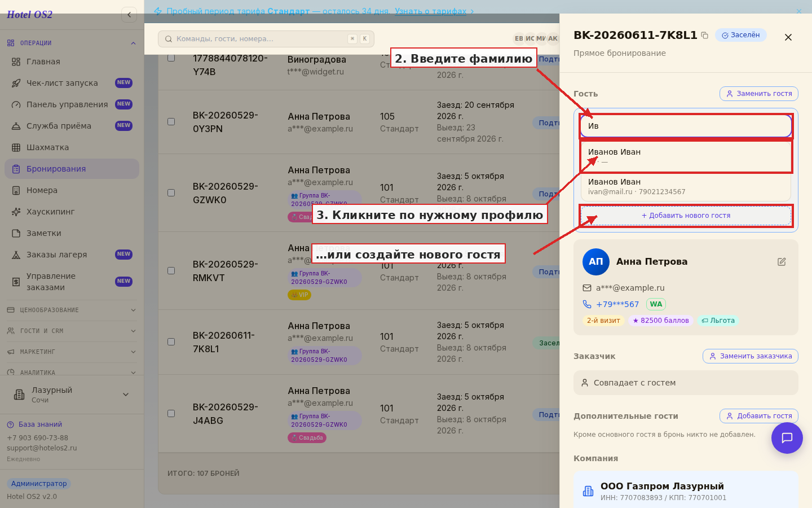Expand the Ценообразование sidebar section
812x508 pixels.
tap(72, 310)
